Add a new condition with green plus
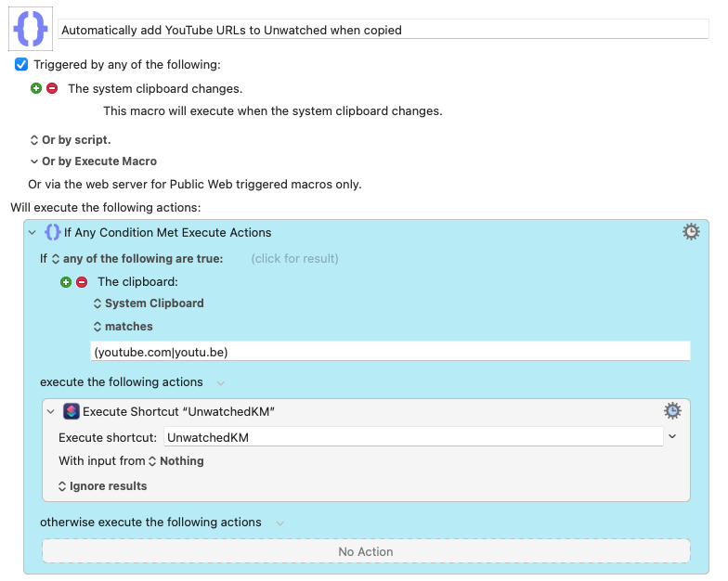This screenshot has height=581, width=728. 66,282
